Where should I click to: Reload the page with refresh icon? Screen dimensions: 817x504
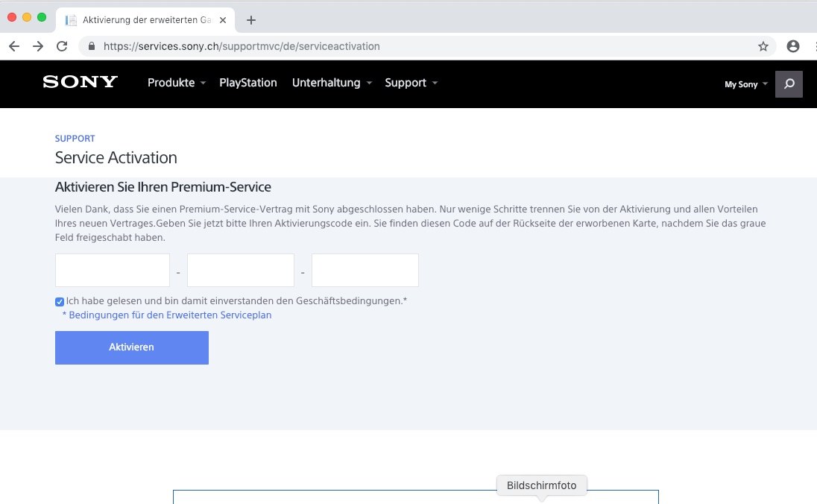click(x=62, y=46)
